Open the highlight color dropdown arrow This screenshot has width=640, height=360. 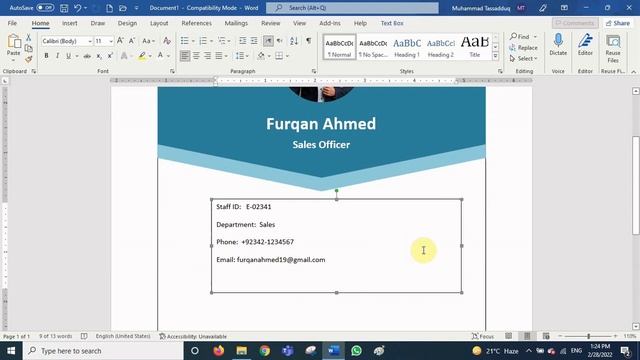click(150, 56)
